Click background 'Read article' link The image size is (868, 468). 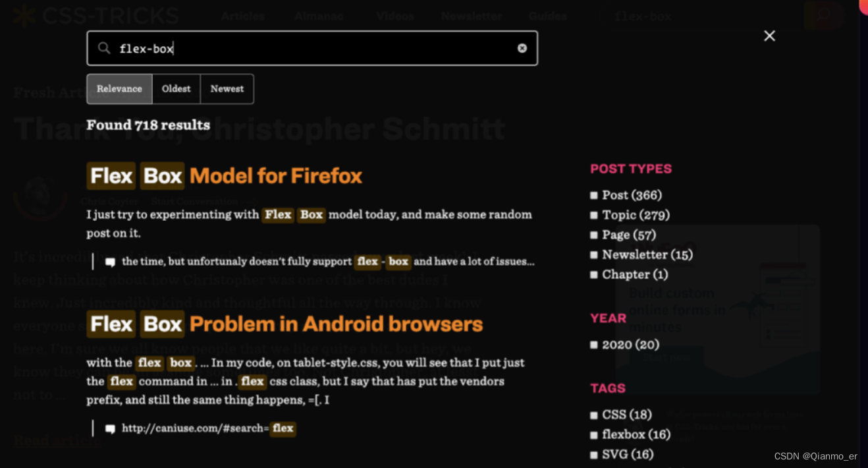coord(56,440)
